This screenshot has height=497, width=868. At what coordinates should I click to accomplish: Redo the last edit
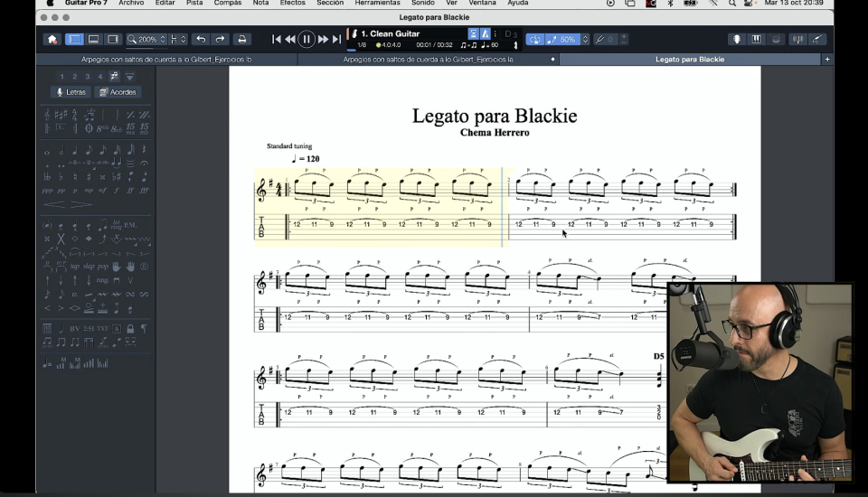(220, 39)
